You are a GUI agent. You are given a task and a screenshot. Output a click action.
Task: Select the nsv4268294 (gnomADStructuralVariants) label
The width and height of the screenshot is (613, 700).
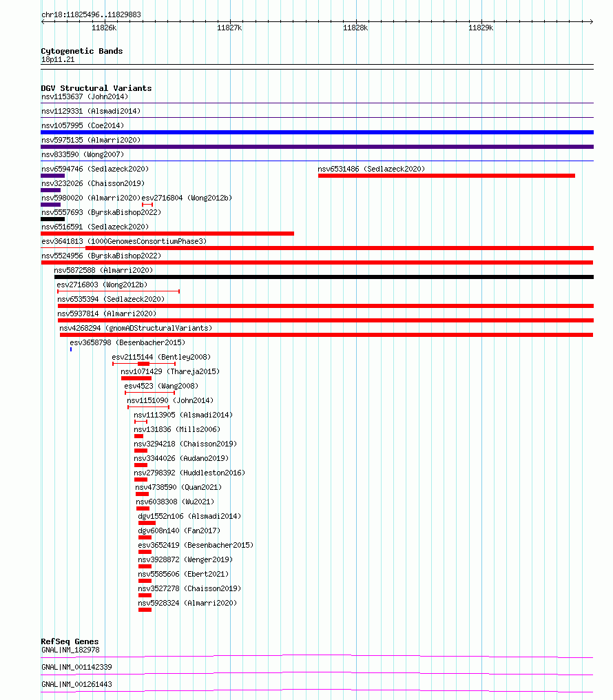click(x=136, y=328)
